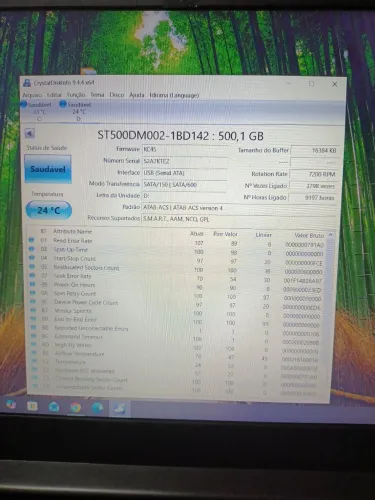Screen dimensions: 375x500
Task: Click the Valor Bruto column header
Action: 309,236
